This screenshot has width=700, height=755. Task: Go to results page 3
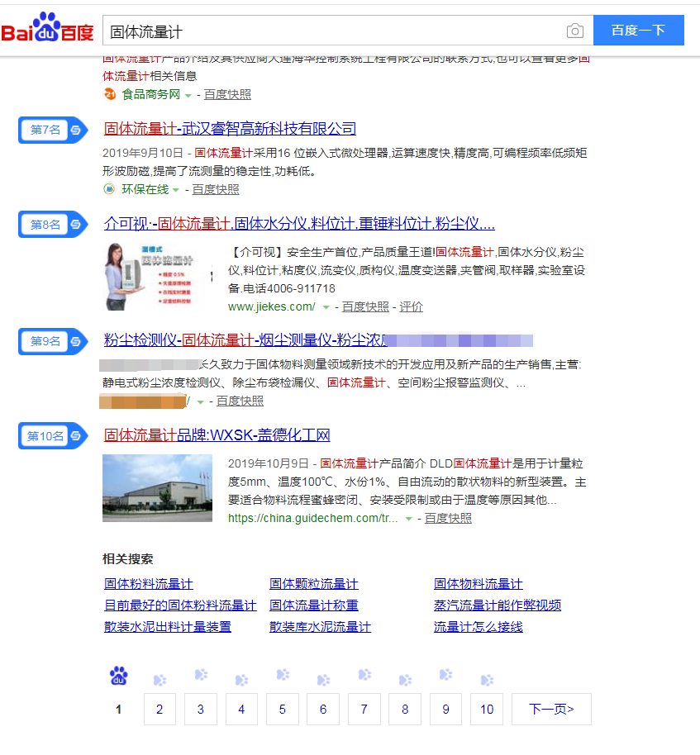(200, 710)
